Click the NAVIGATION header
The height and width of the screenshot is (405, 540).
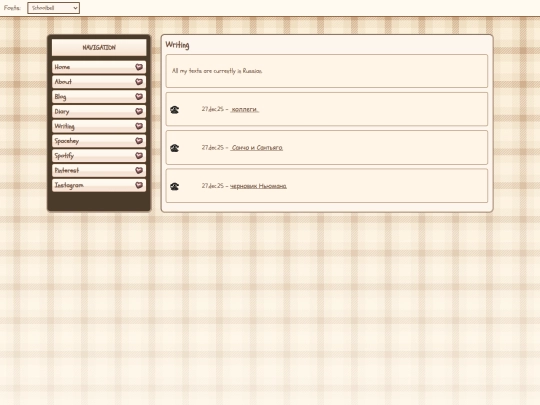[99, 47]
